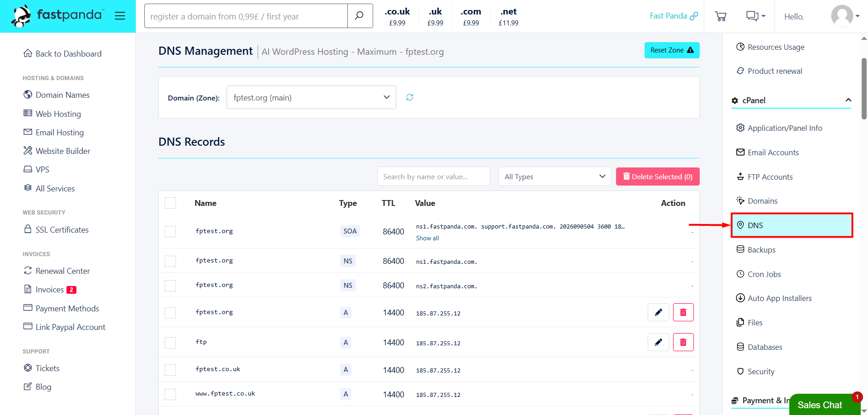Open the Domain (Zone) dropdown
This screenshot has height=415, width=868.
click(311, 97)
